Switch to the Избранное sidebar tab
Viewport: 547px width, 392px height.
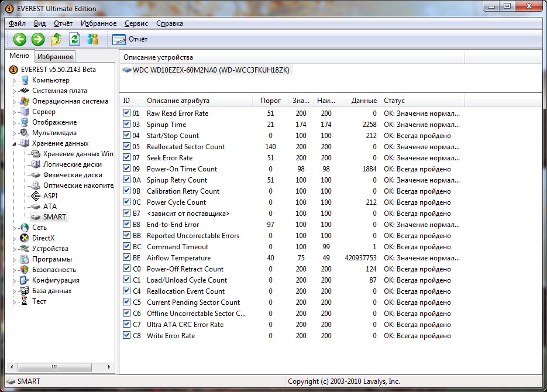55,57
